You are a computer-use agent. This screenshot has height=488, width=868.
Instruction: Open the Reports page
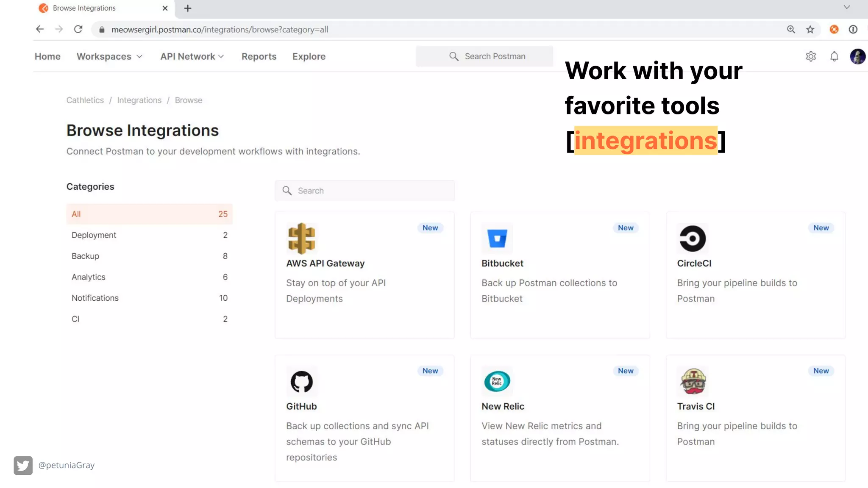coord(259,56)
